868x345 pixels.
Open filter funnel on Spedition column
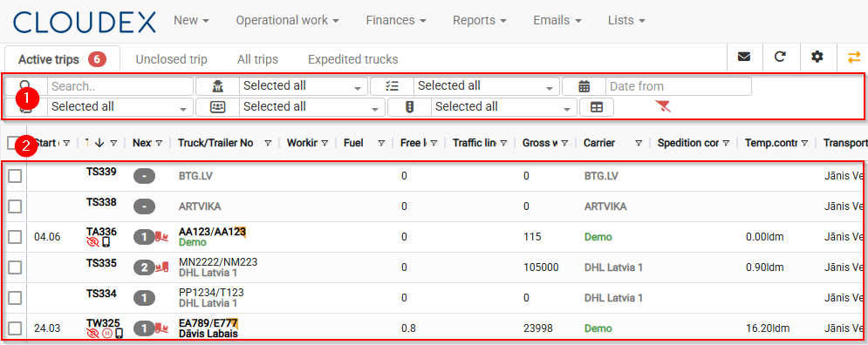click(727, 143)
